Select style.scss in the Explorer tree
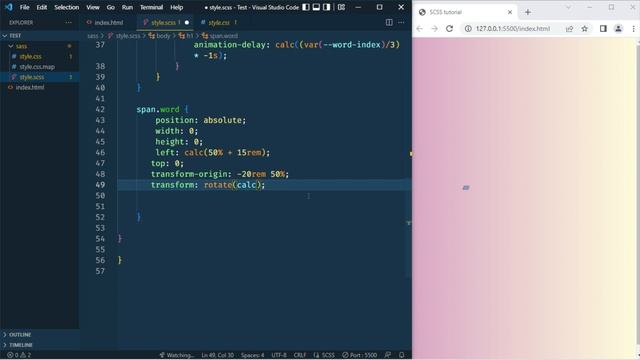640x360 pixels. (40, 77)
